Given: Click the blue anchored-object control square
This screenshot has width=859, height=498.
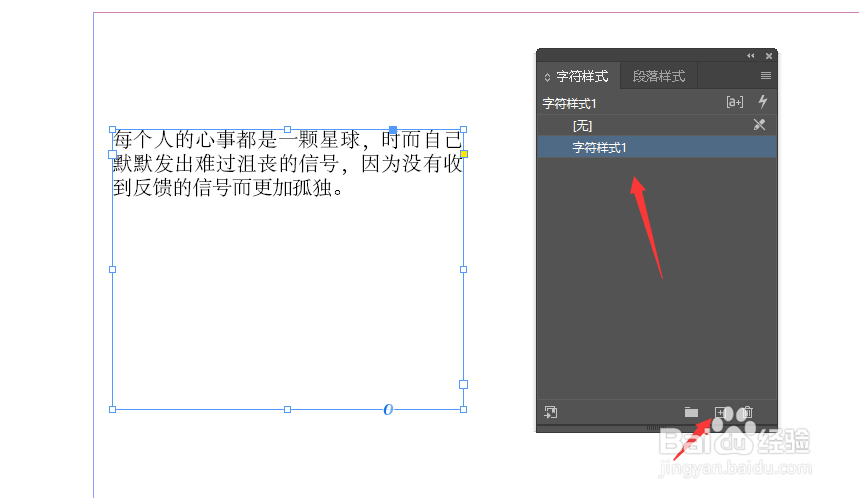Looking at the screenshot, I should (x=393, y=130).
